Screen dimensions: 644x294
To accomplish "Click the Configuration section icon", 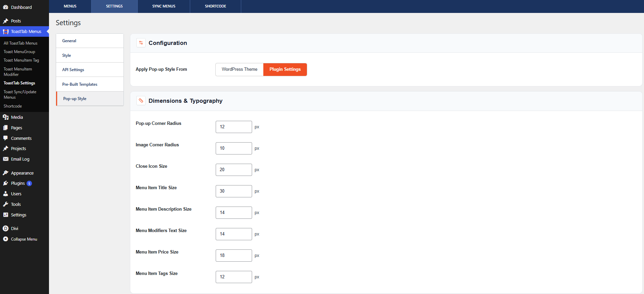I will (x=141, y=43).
